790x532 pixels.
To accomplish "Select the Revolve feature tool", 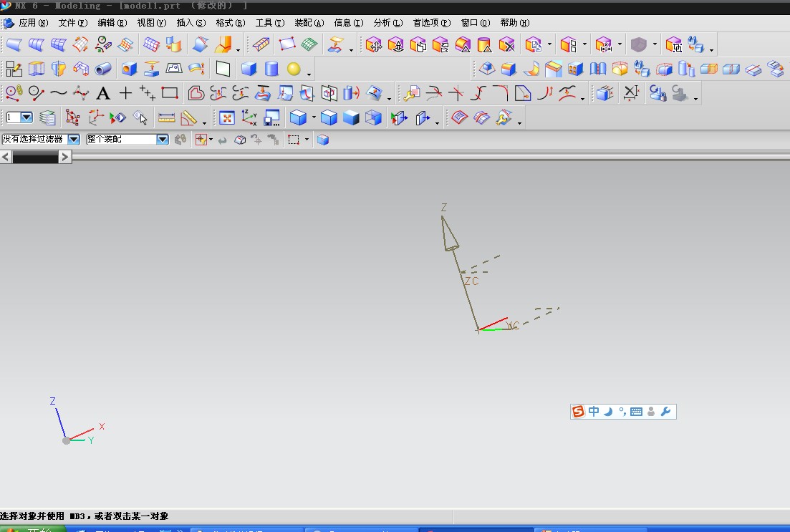I will pos(59,69).
